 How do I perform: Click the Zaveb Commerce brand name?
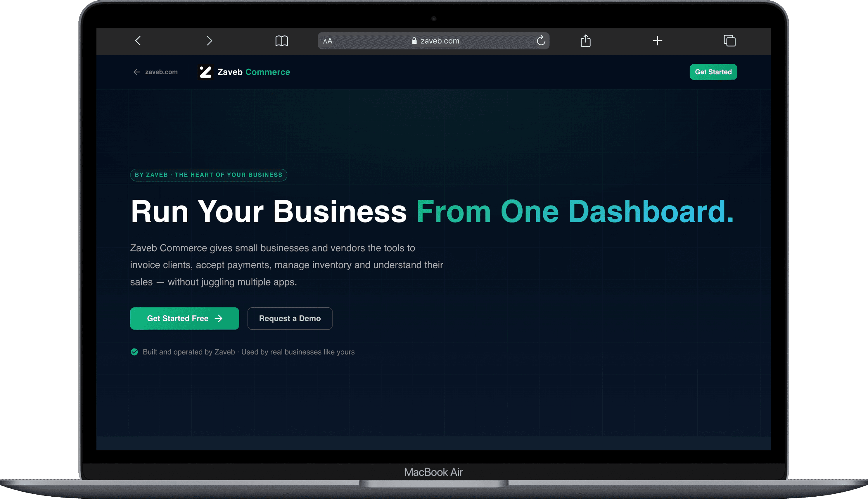click(254, 72)
